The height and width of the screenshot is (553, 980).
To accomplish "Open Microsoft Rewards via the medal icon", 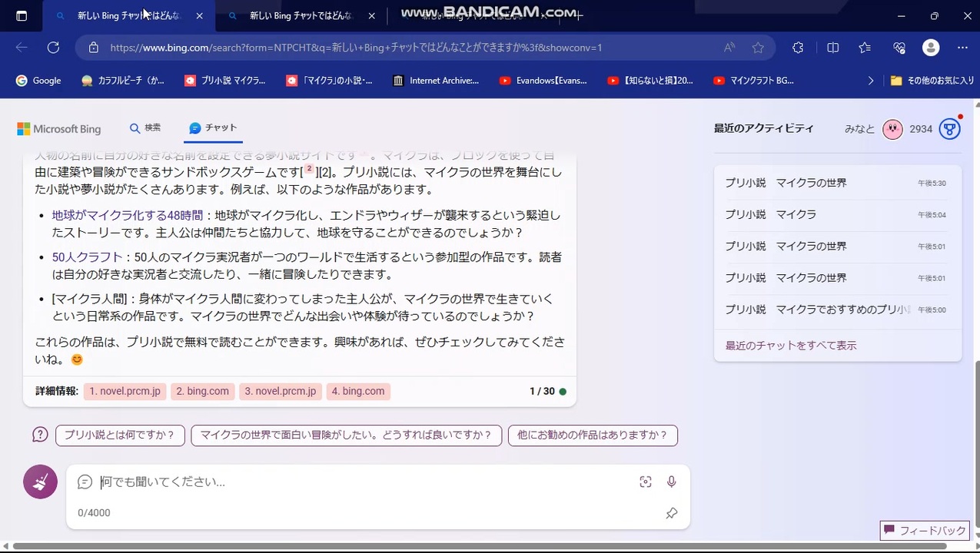I will (x=950, y=129).
